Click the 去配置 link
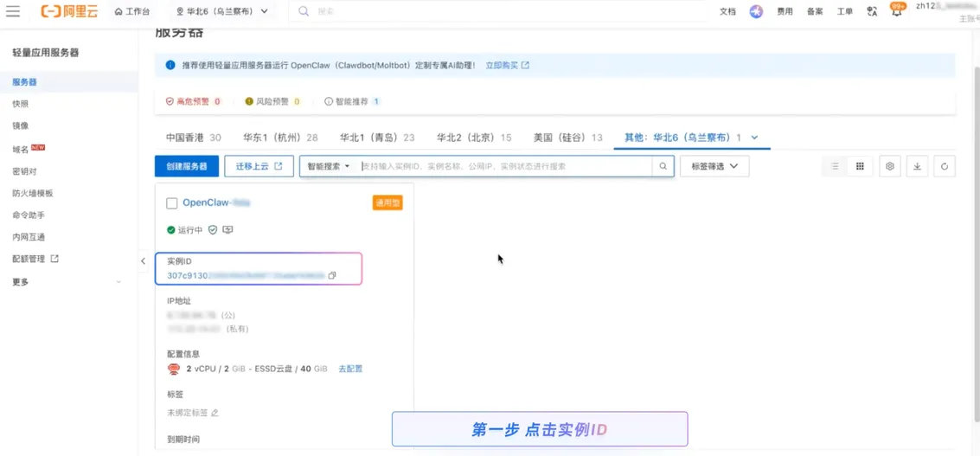 point(350,369)
